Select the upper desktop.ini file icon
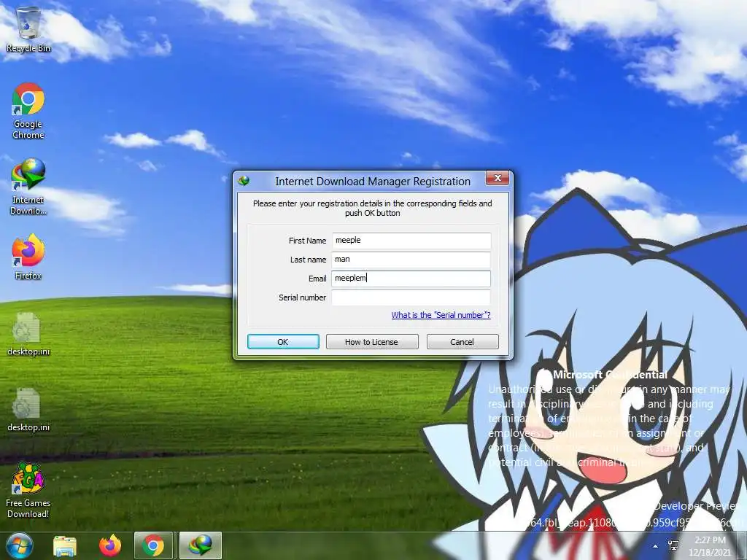The image size is (747, 560). pyautogui.click(x=28, y=334)
